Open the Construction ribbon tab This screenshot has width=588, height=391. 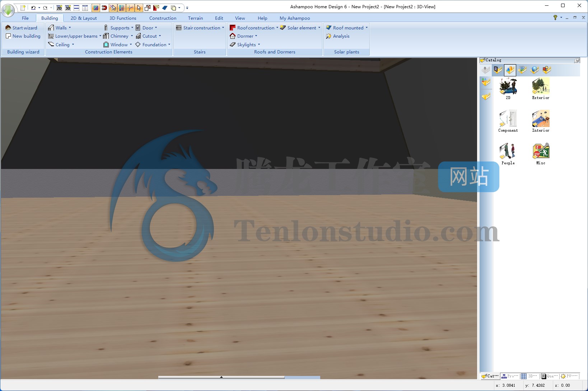[163, 18]
